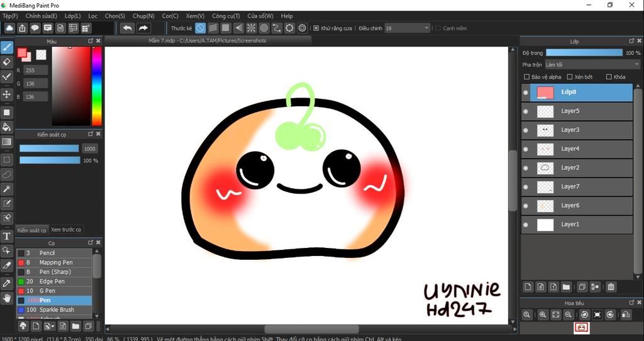This screenshot has height=341, width=644.
Task: Adjust the Độ trong opacity slider
Action: click(584, 53)
